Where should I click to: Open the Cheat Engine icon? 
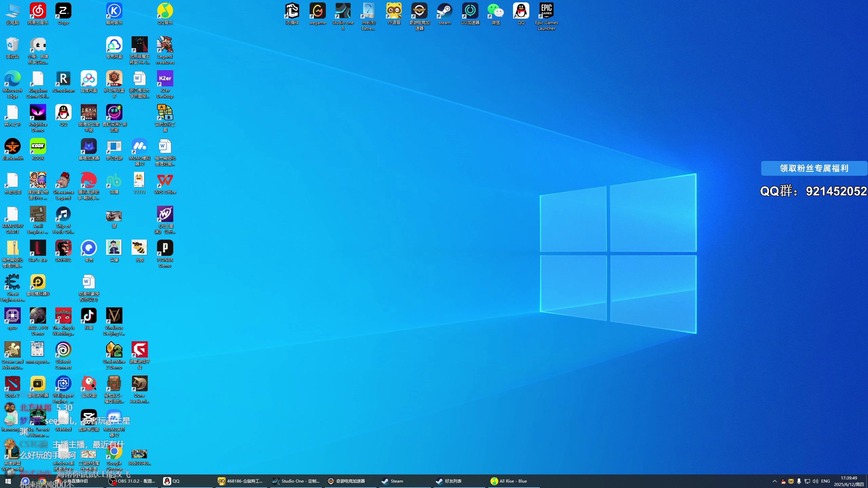(x=12, y=288)
